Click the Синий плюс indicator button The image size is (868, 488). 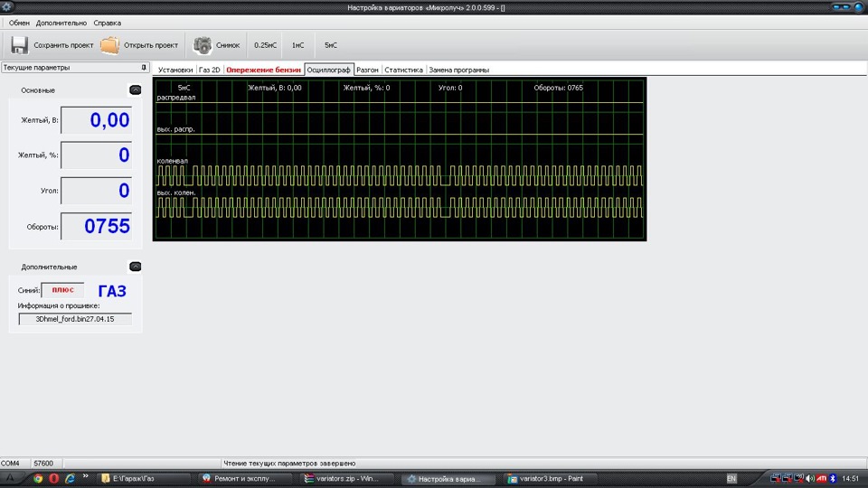pyautogui.click(x=62, y=290)
